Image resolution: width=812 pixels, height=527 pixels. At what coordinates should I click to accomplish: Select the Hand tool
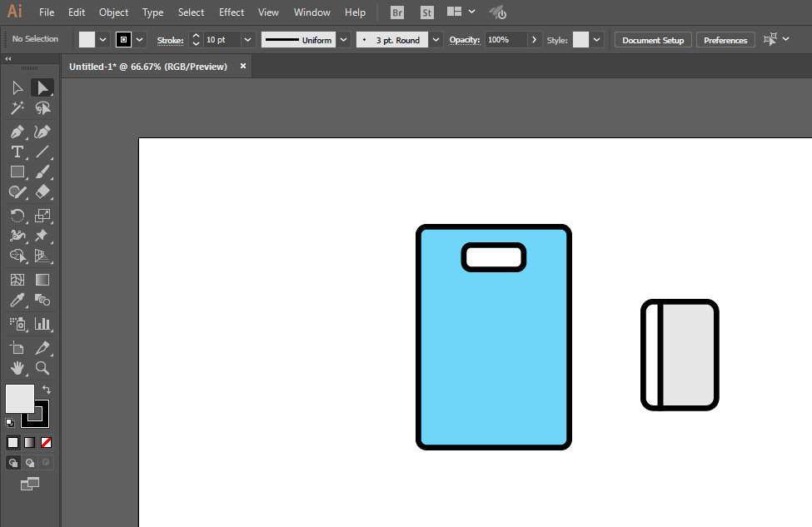tap(17, 368)
